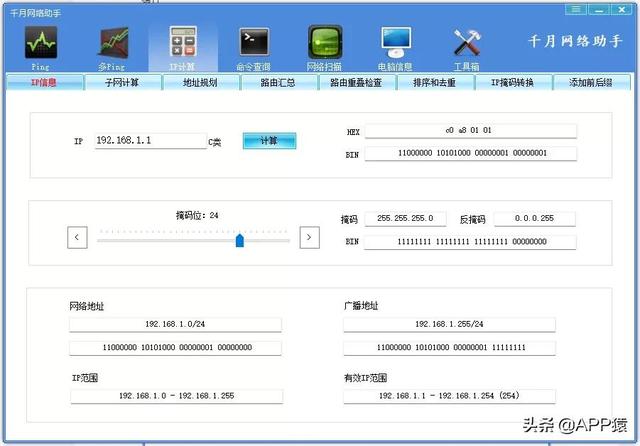Open the 路由汇总 tab
The width and height of the screenshot is (640, 446).
(278, 82)
